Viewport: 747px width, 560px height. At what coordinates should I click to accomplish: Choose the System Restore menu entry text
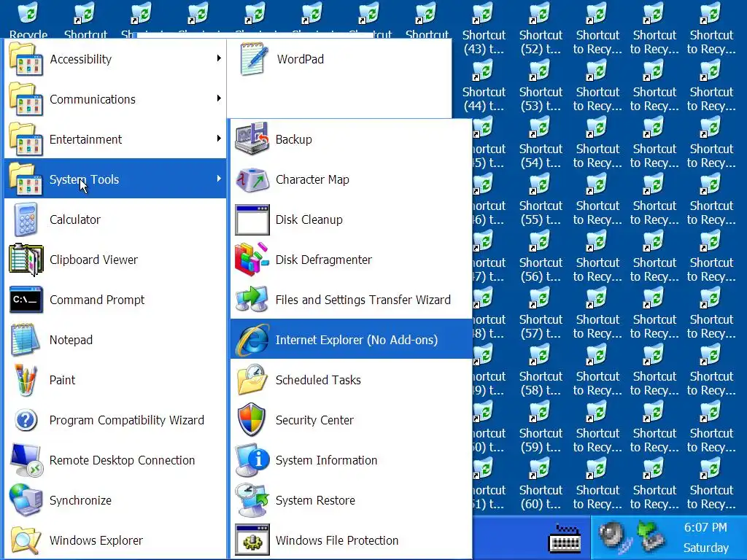click(315, 500)
